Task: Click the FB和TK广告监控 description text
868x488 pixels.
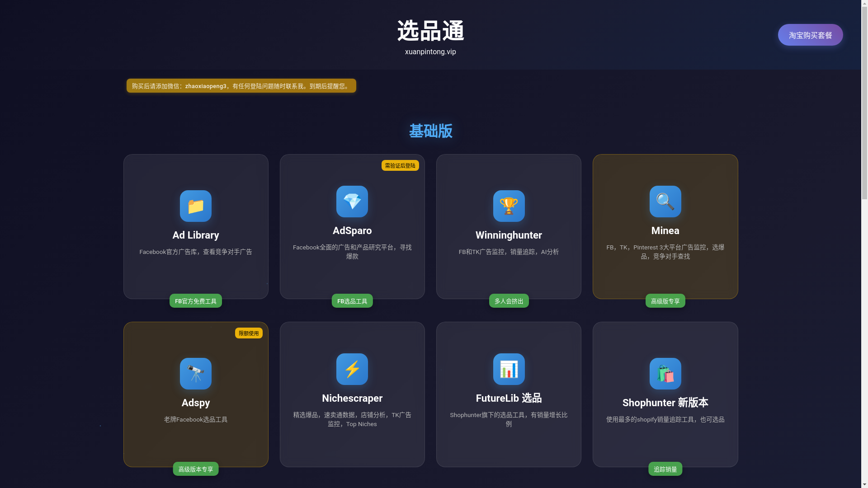Action: [x=509, y=252]
